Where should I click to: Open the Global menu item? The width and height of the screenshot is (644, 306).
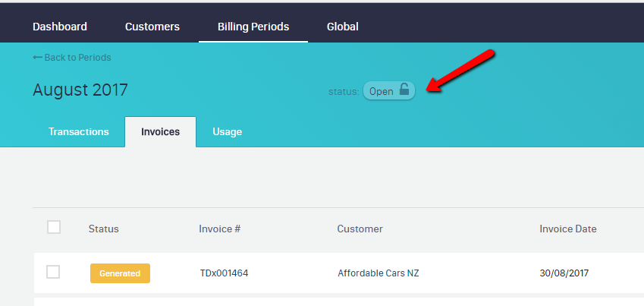(x=343, y=27)
